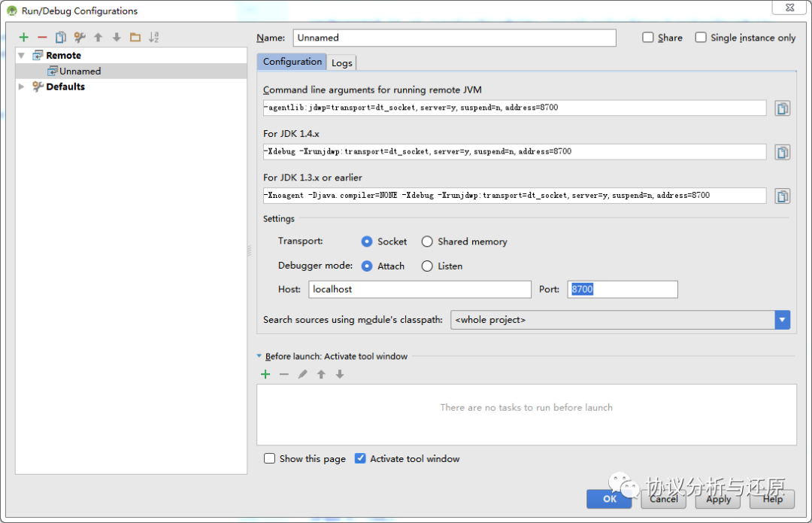Uncheck Activate tool window checkbox
The image size is (812, 523).
360,459
